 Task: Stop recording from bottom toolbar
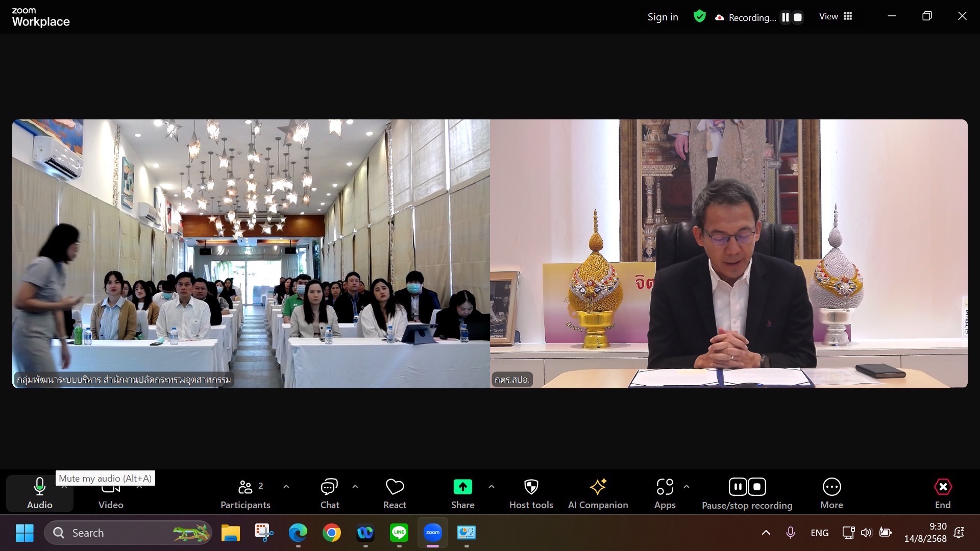tap(757, 487)
